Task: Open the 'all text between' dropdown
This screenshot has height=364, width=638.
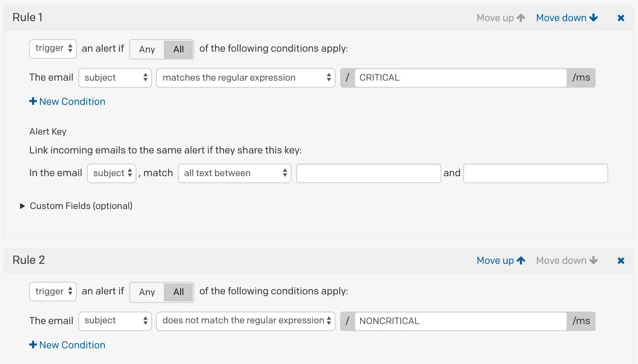Action: 235,173
